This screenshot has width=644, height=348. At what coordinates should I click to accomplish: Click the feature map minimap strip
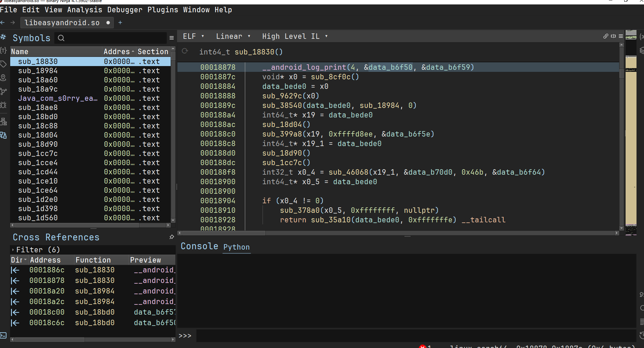click(x=631, y=133)
